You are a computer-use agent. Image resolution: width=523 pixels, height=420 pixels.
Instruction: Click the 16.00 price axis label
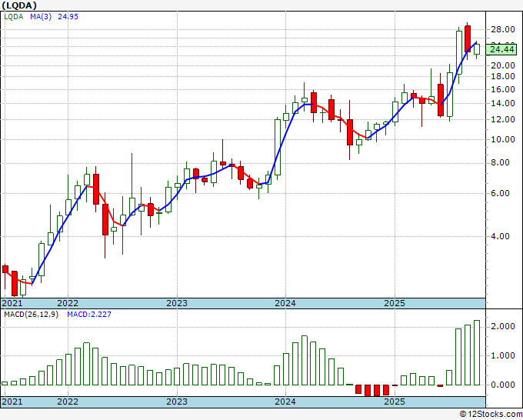(x=503, y=89)
